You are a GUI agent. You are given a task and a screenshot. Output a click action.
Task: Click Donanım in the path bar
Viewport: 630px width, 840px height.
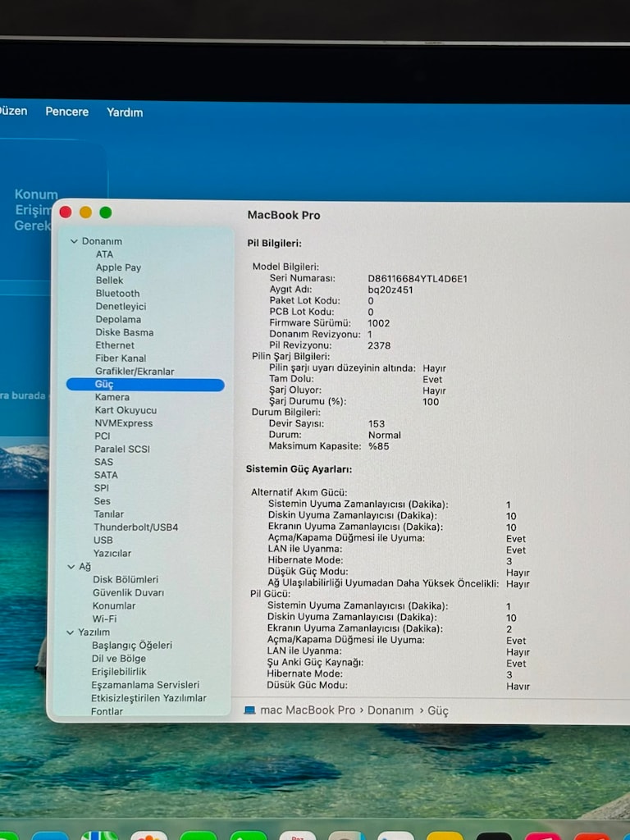[x=390, y=710]
